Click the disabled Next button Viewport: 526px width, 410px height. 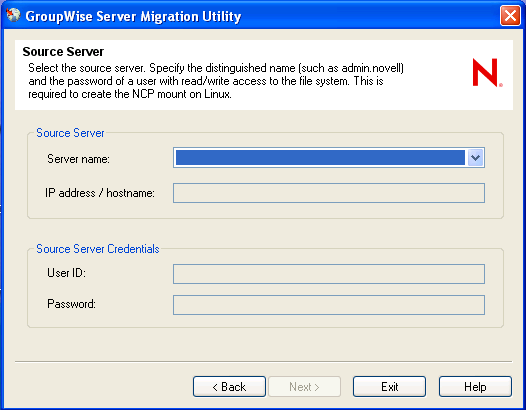(x=305, y=387)
